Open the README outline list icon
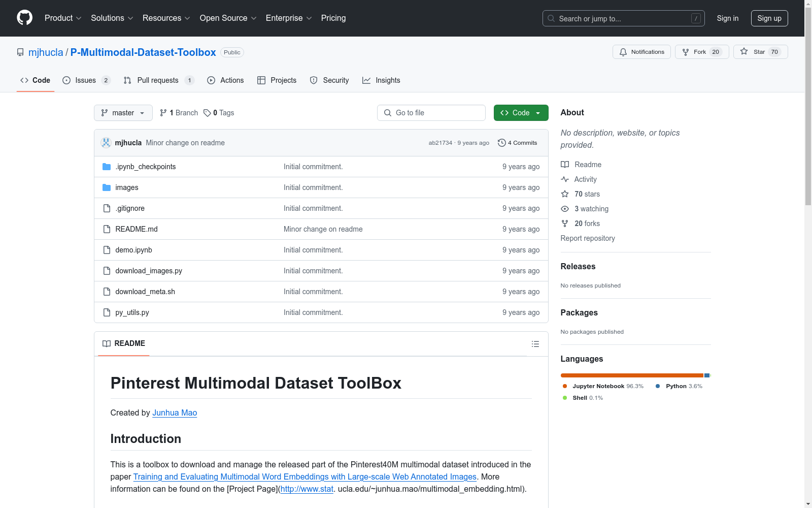The image size is (812, 508). [x=535, y=344]
